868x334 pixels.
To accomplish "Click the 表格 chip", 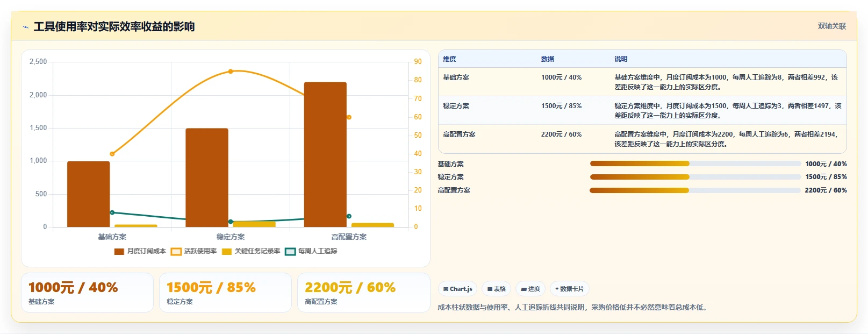I will click(497, 289).
